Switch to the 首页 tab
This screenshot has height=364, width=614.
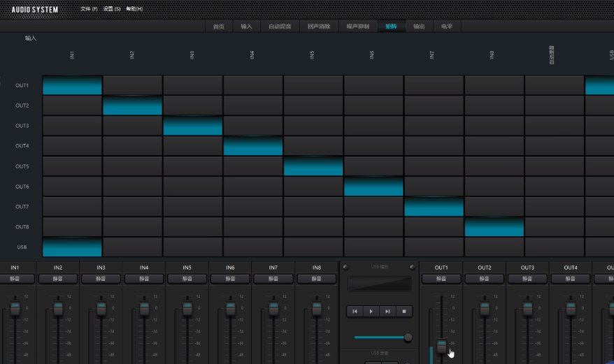click(x=219, y=27)
